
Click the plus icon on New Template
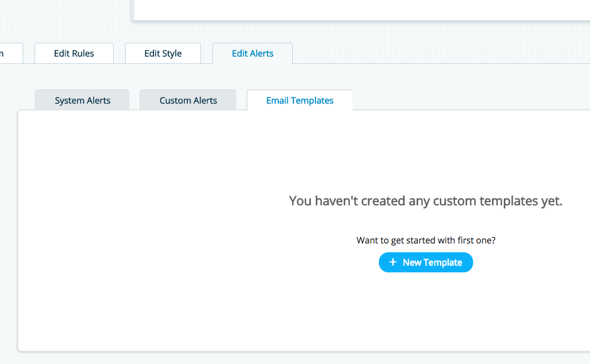tap(393, 262)
